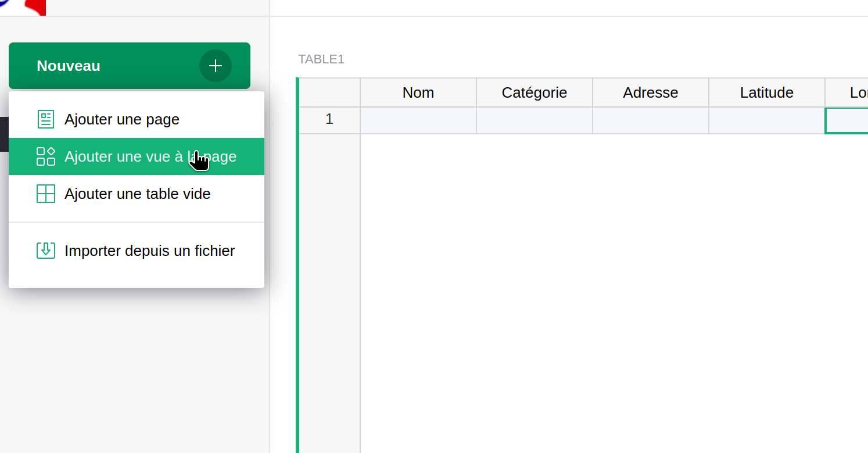This screenshot has width=868, height=453.
Task: Select the Adresse column header
Action: [651, 92]
